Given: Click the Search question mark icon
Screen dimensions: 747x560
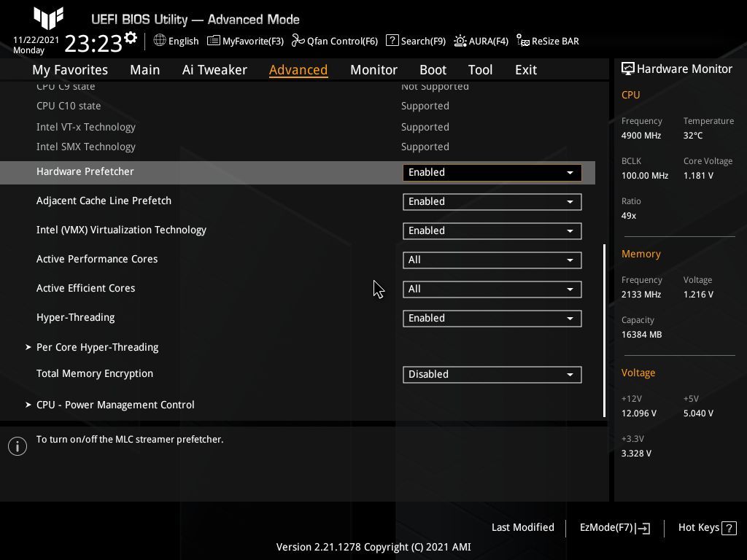Looking at the screenshot, I should click(392, 41).
